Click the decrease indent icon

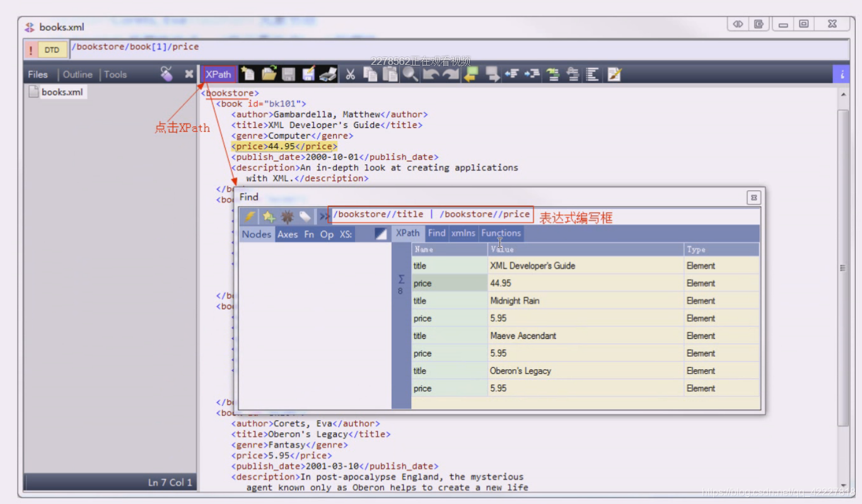click(511, 74)
